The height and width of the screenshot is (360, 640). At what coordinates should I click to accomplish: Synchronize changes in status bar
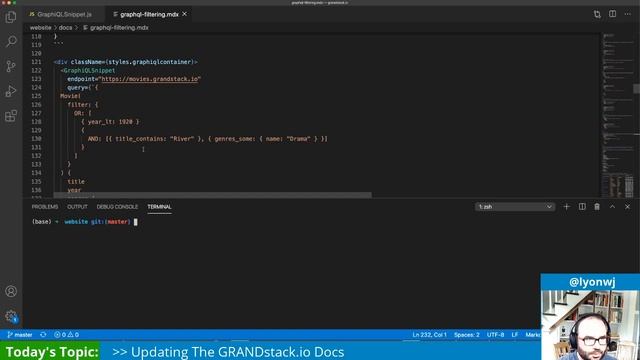point(43,335)
